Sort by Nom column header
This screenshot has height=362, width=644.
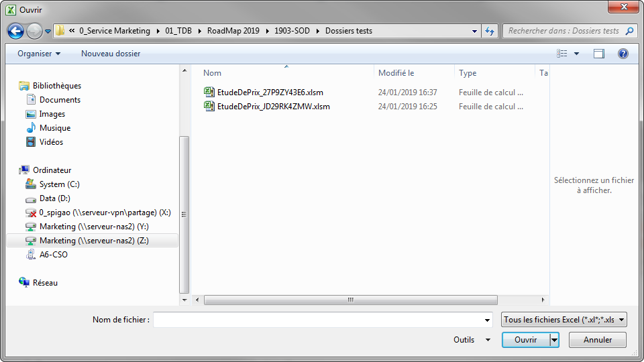(x=212, y=73)
